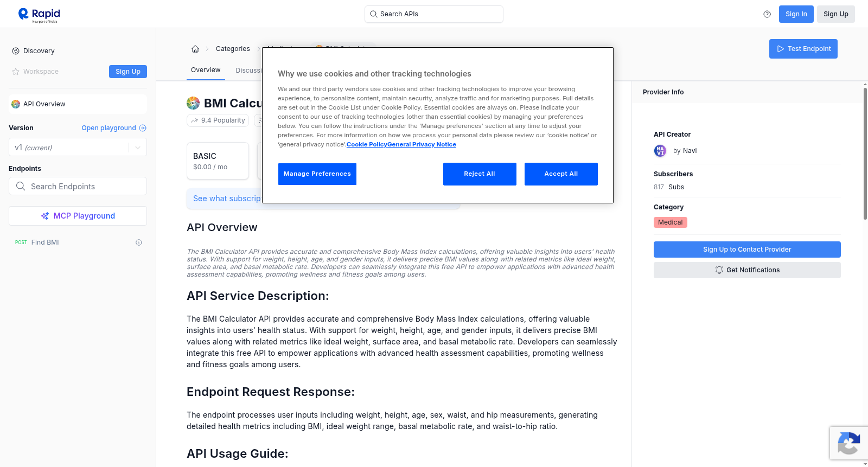Viewport: 868px width, 467px height.
Task: Click the search icon in Search APIs
Action: (x=373, y=14)
